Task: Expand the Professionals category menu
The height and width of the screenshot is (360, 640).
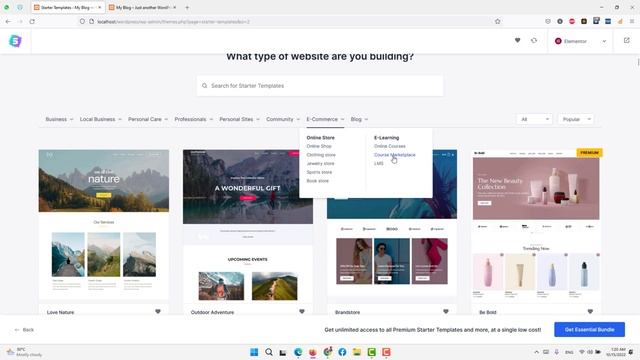Action: click(193, 119)
